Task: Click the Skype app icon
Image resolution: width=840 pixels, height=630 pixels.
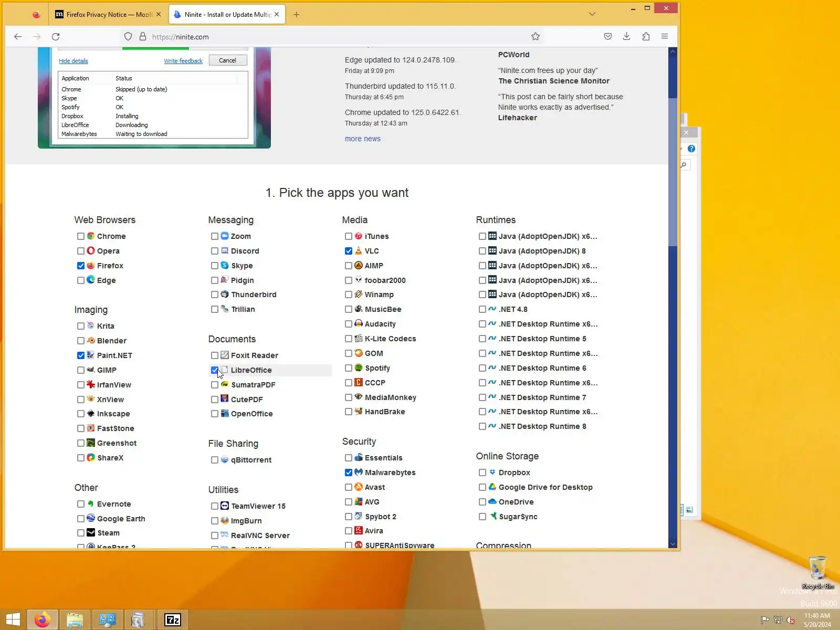Action: pos(225,266)
